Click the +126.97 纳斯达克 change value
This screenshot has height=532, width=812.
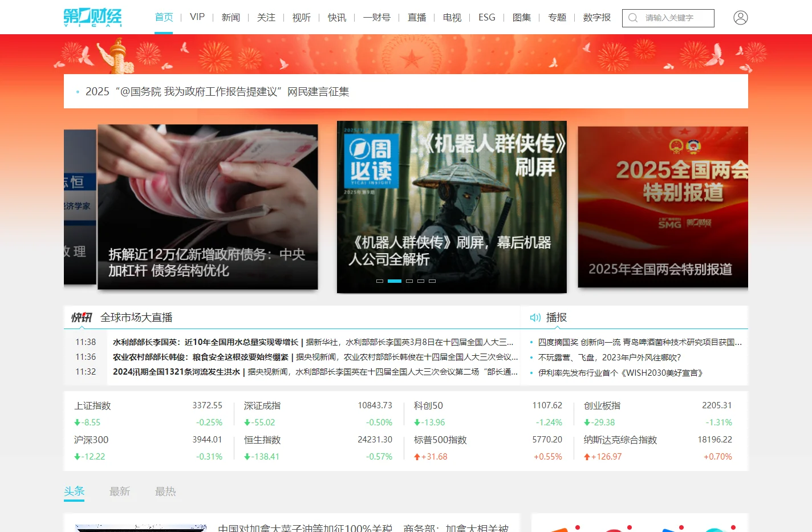[606, 457]
